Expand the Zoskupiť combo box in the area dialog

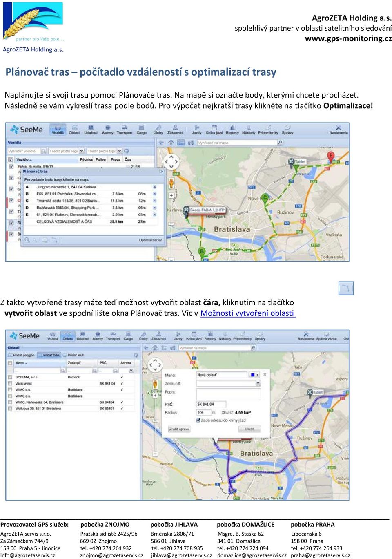coord(258,383)
